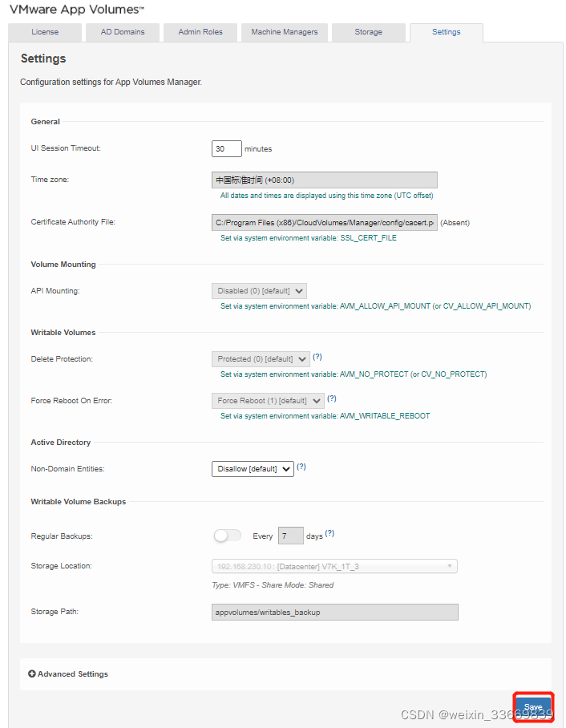Select the Machine Managers tab
The image size is (566, 728).
285,32
